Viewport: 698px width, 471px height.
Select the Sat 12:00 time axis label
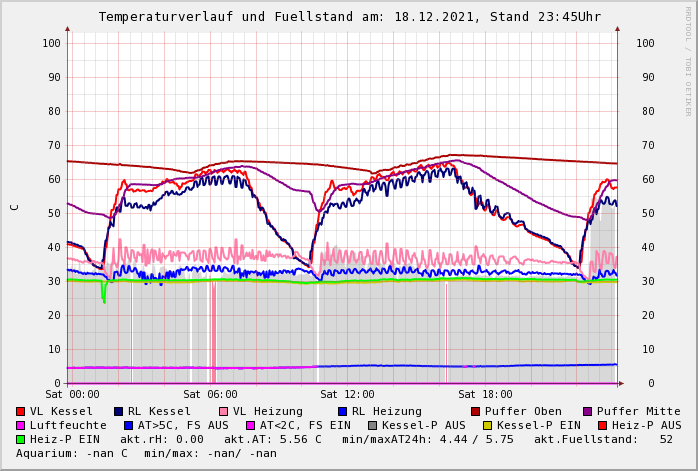(347, 395)
